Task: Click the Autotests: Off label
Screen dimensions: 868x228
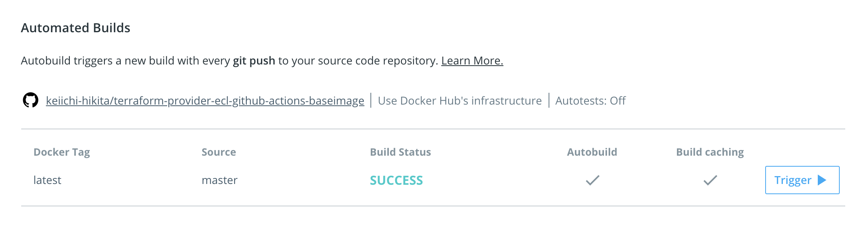Action: [591, 101]
